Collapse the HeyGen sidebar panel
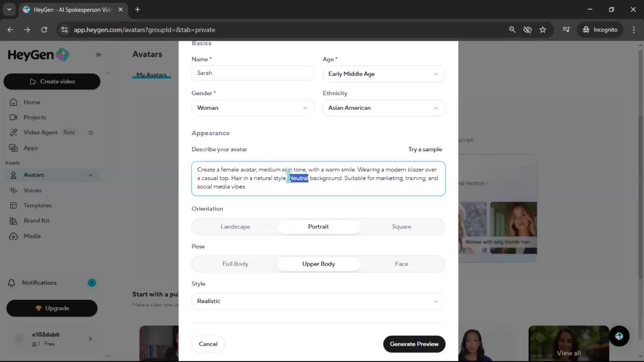Image resolution: width=644 pixels, height=362 pixels. 99,55
